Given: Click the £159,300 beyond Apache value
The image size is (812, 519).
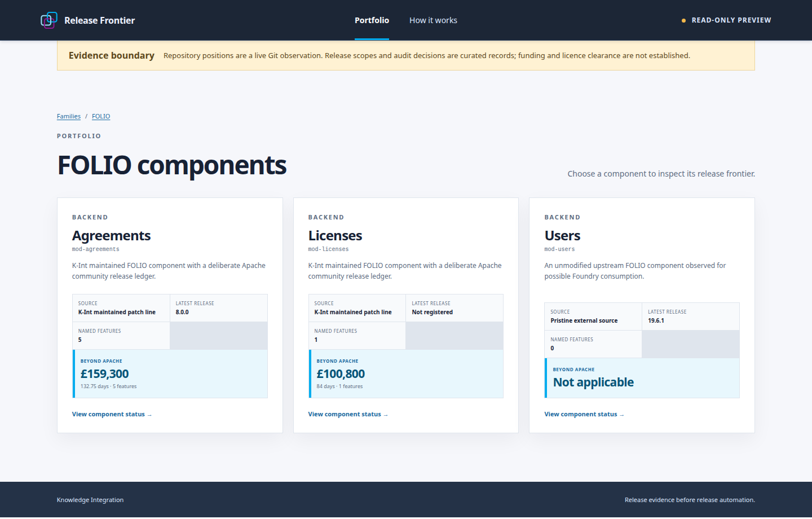Looking at the screenshot, I should pos(105,374).
